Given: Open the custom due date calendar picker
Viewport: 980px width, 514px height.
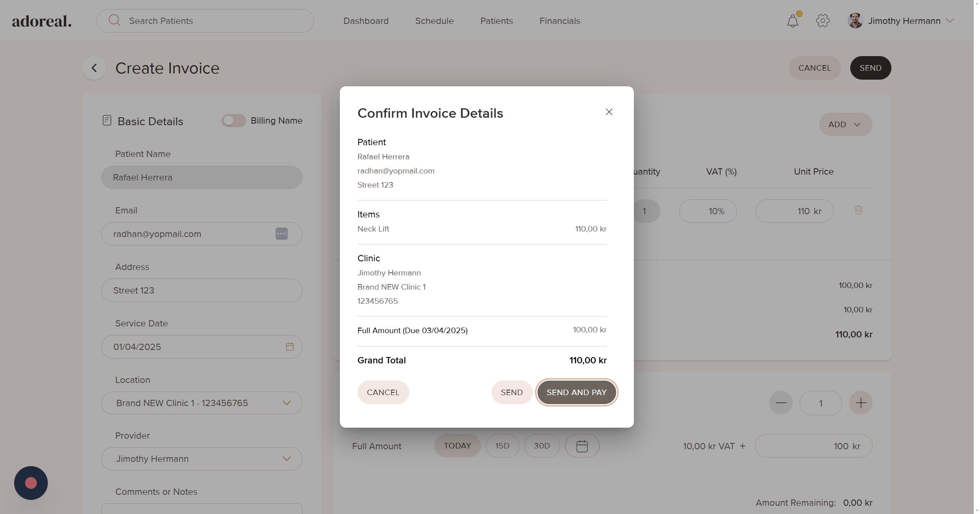Looking at the screenshot, I should 582,446.
